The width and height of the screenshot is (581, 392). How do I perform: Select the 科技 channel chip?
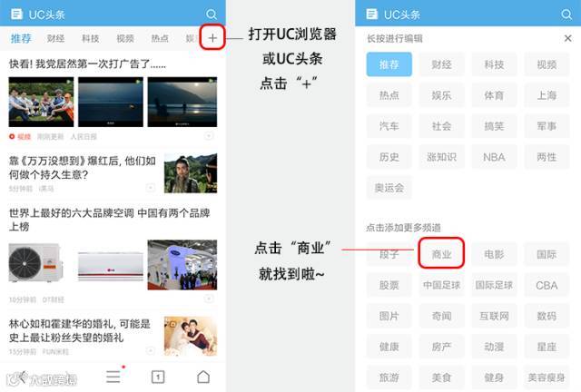pyautogui.click(x=494, y=64)
